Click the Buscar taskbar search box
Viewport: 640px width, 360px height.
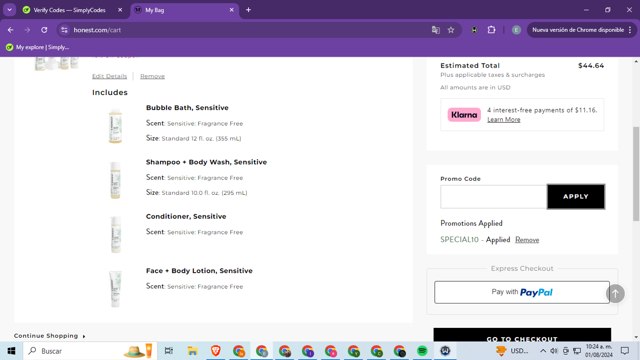coord(90,351)
